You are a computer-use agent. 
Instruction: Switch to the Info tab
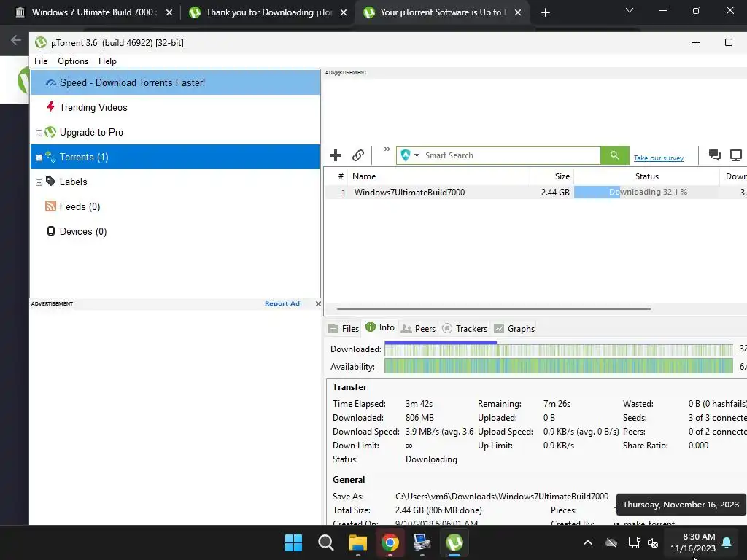pos(379,327)
